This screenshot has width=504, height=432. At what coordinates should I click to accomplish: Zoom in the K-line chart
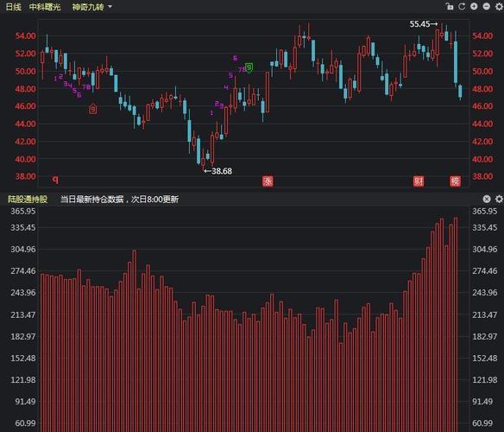tap(474, 6)
